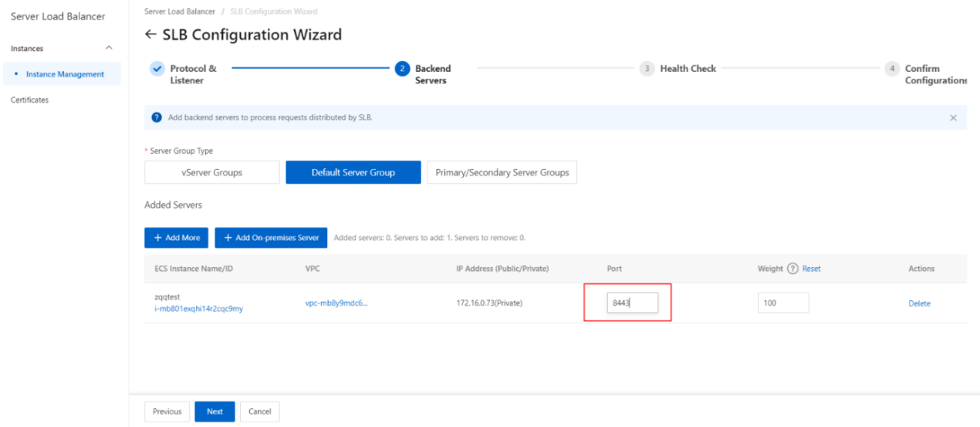This screenshot has width=980, height=427.
Task: Open the Weight help tooltip icon
Action: point(792,269)
